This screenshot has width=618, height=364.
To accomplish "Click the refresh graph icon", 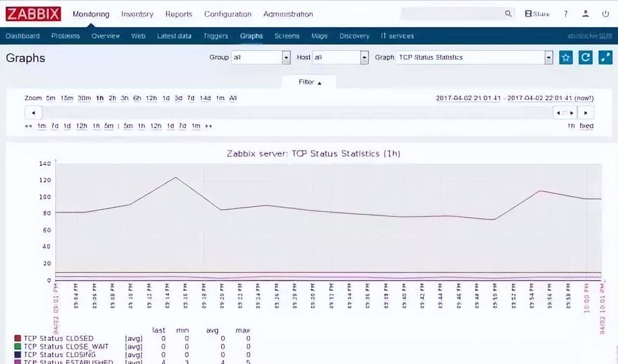I will (585, 57).
